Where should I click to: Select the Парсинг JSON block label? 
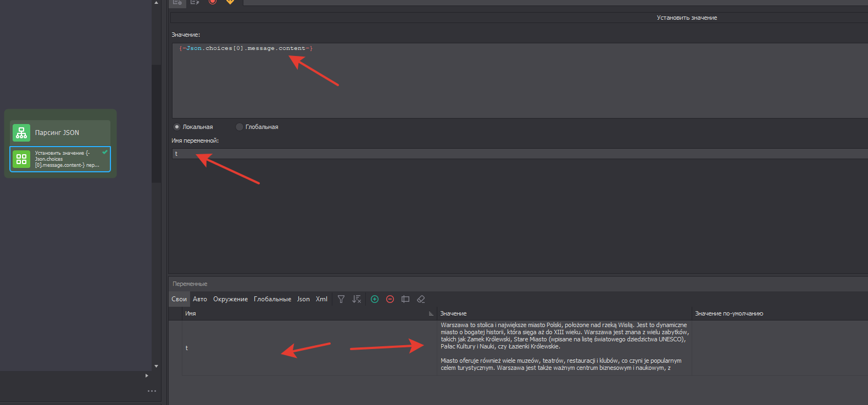point(57,133)
